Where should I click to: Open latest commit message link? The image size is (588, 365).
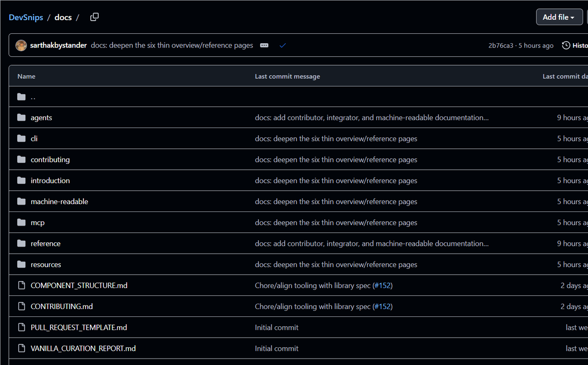172,45
